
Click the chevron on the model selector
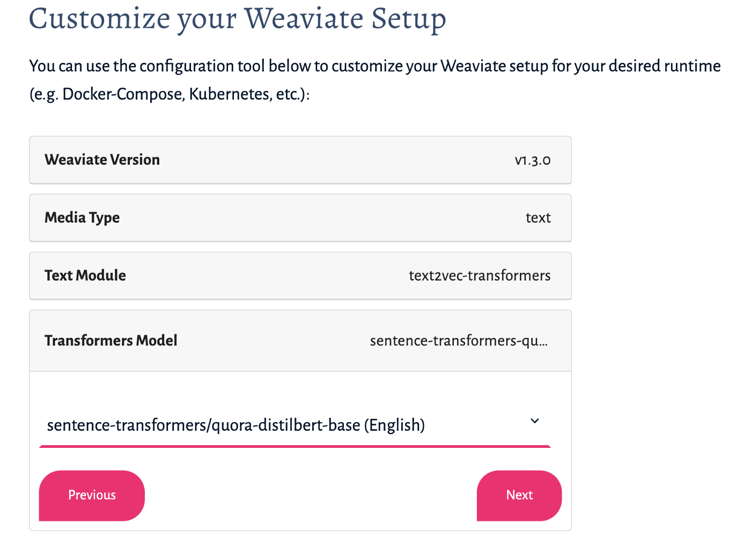535,422
